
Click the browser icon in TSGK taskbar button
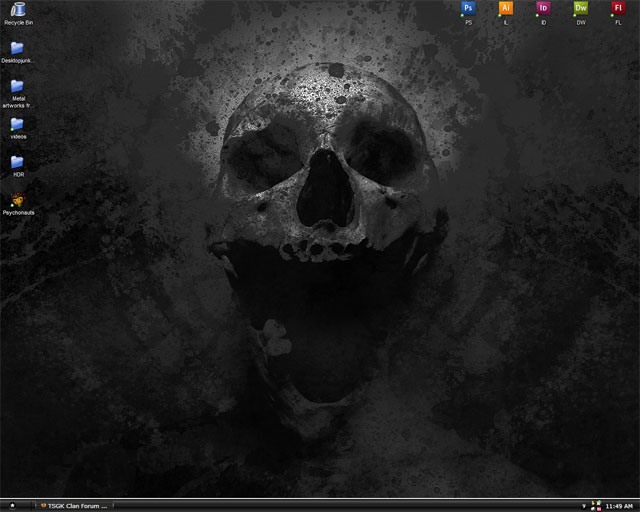[x=42, y=506]
